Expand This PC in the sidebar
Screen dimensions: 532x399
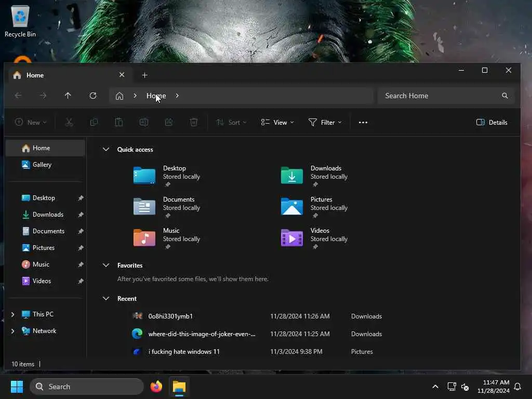tap(13, 314)
